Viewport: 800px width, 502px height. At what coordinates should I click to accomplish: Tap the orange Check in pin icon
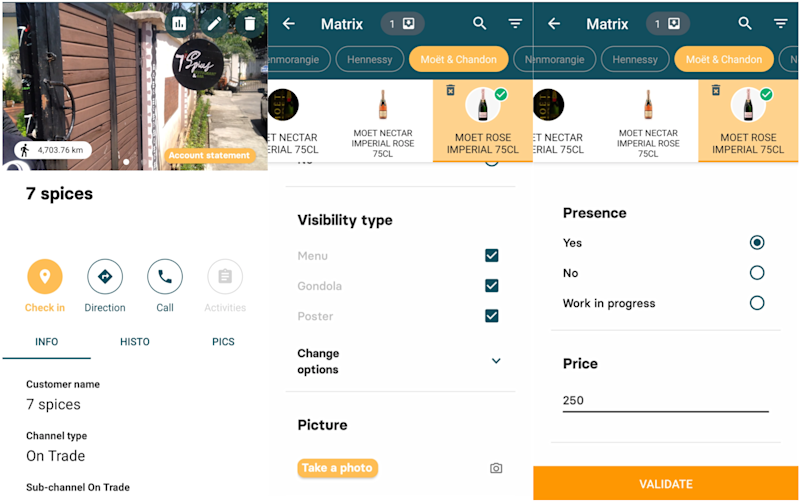45,277
